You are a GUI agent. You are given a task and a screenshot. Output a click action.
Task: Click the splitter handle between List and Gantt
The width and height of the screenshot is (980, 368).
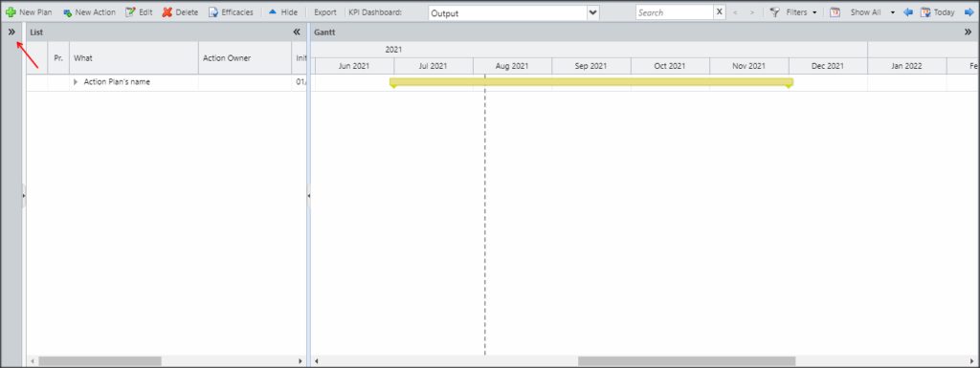(309, 196)
